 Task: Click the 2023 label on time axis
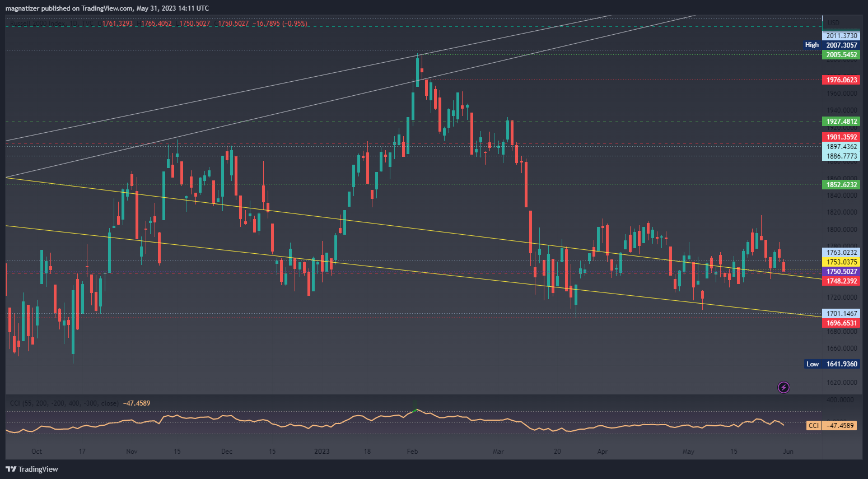point(322,452)
